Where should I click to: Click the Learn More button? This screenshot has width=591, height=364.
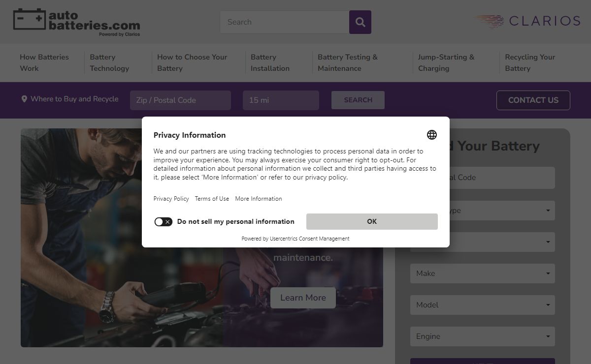point(303,298)
